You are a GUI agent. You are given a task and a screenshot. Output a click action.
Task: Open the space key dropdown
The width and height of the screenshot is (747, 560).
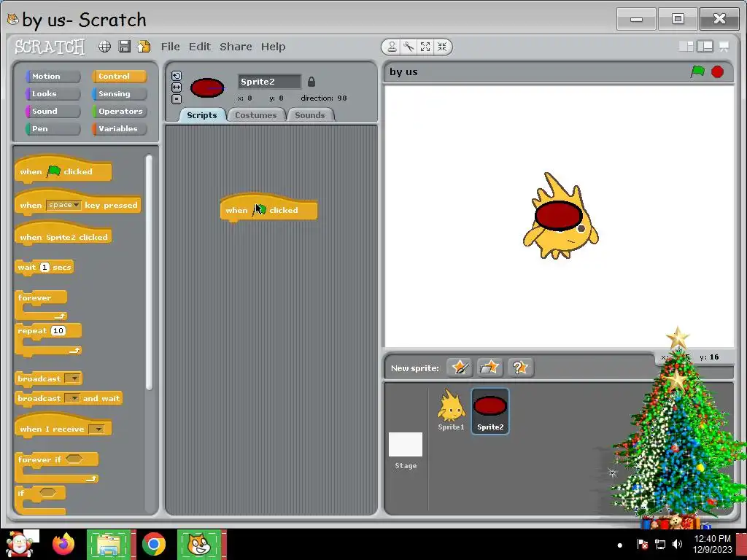[x=64, y=205]
